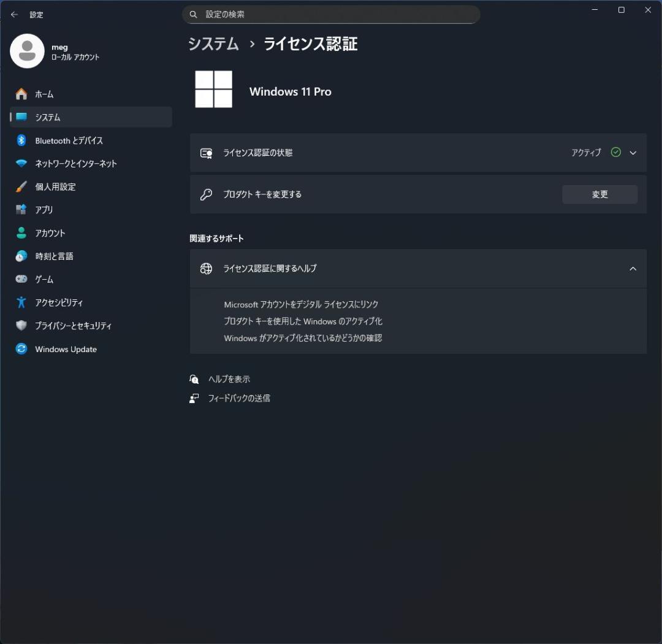Open アクセシビリティ settings

coord(58,302)
